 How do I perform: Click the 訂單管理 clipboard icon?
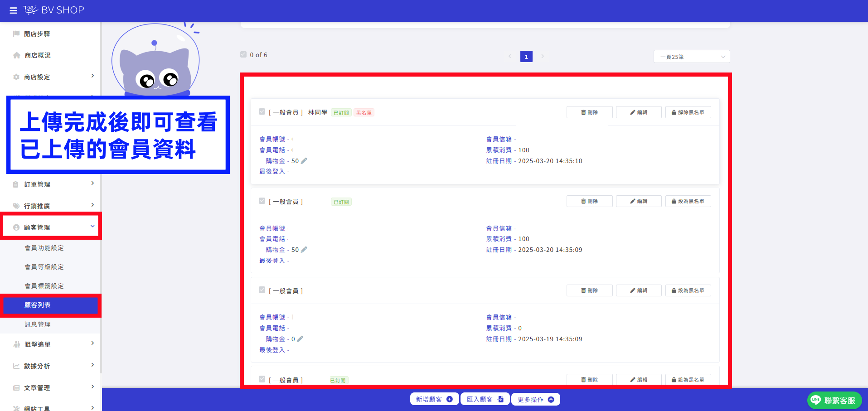pyautogui.click(x=16, y=184)
